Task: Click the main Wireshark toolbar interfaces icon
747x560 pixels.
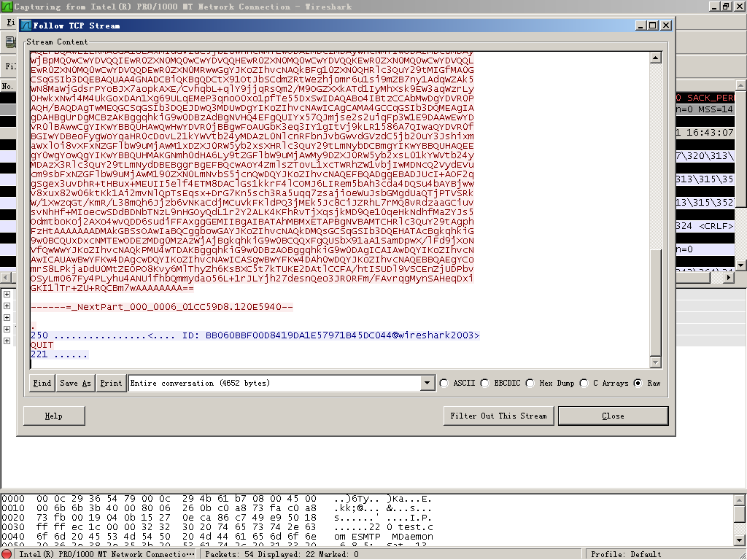Action: pyautogui.click(x=10, y=42)
